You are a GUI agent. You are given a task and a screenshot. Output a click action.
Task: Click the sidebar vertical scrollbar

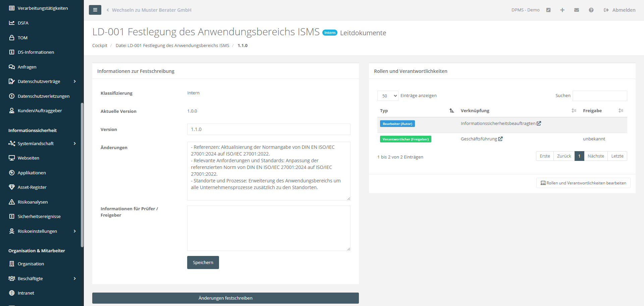[82, 175]
